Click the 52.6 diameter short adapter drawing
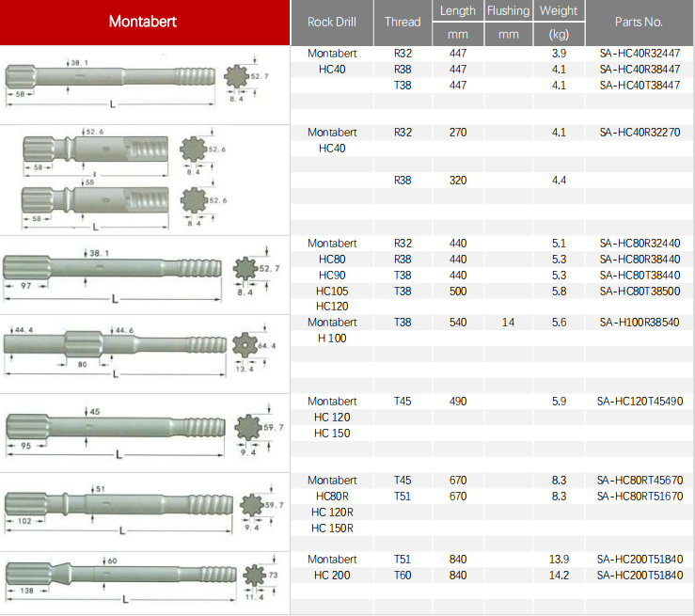 click(x=95, y=150)
